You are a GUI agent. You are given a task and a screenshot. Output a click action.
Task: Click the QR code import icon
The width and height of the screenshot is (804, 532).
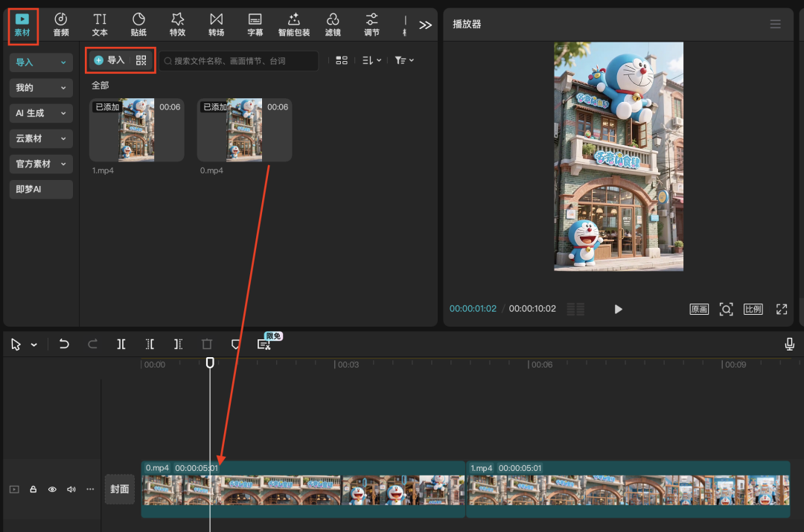(x=141, y=60)
